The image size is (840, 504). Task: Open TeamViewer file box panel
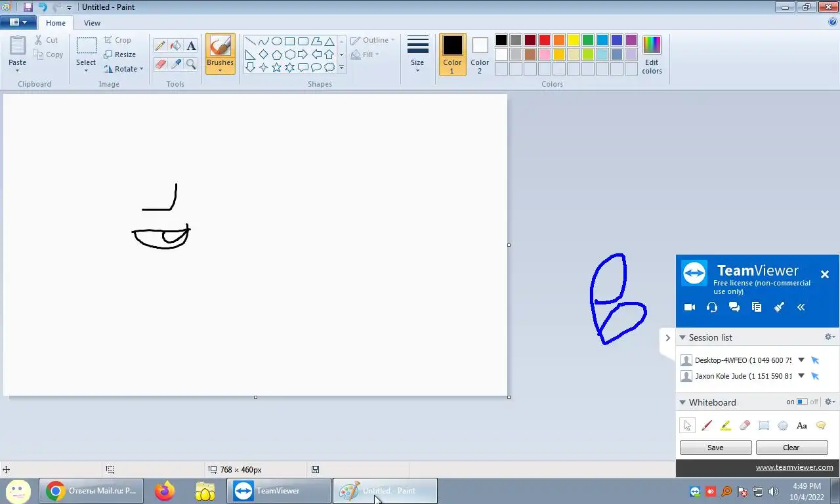756,307
